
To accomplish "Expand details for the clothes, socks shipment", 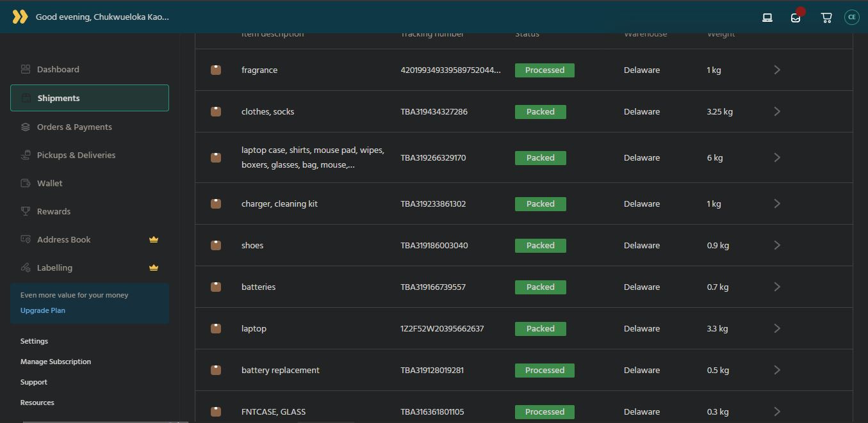I will click(x=776, y=111).
